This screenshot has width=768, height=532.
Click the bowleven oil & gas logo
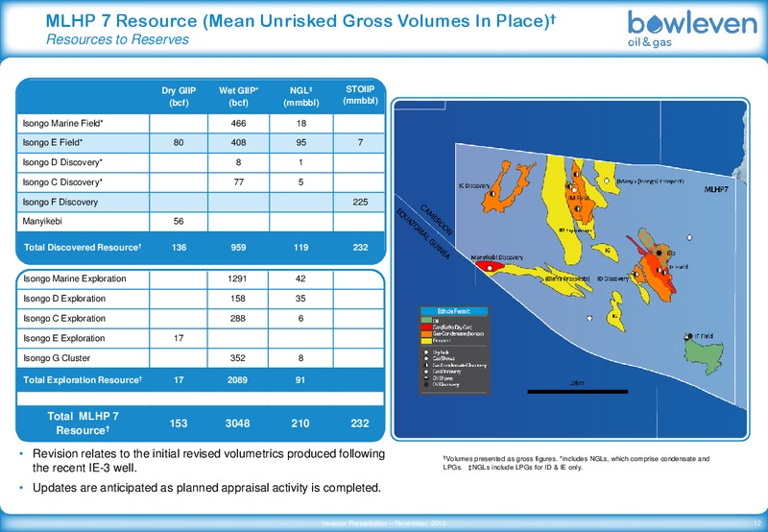692,29
